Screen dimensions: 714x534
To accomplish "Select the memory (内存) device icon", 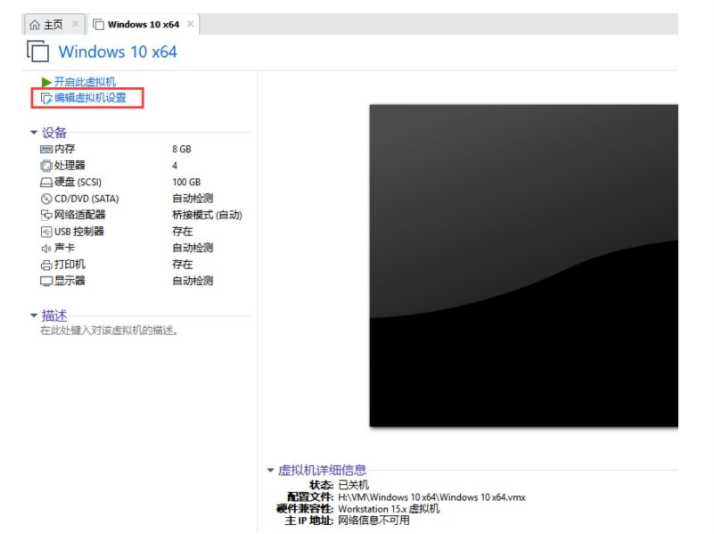I will click(46, 149).
